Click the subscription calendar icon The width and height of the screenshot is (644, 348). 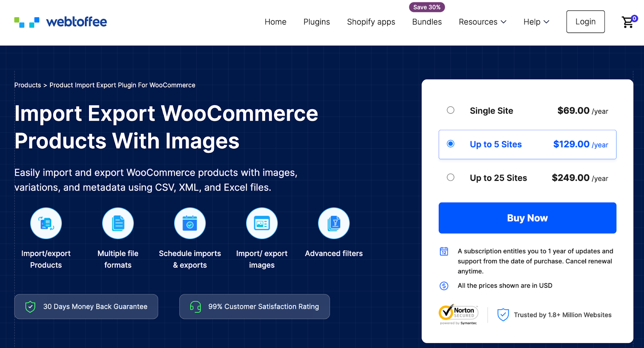tap(444, 251)
